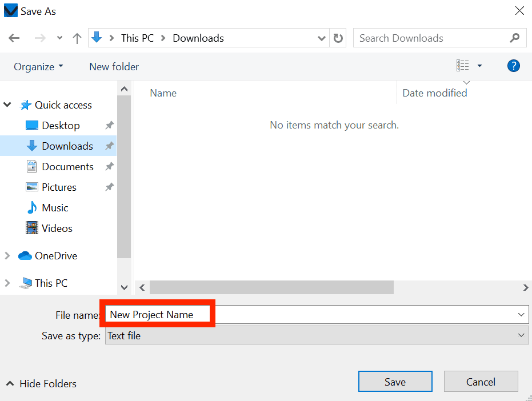The width and height of the screenshot is (532, 401).
Task: Open the Pictures folder in sidebar
Action: coord(59,187)
